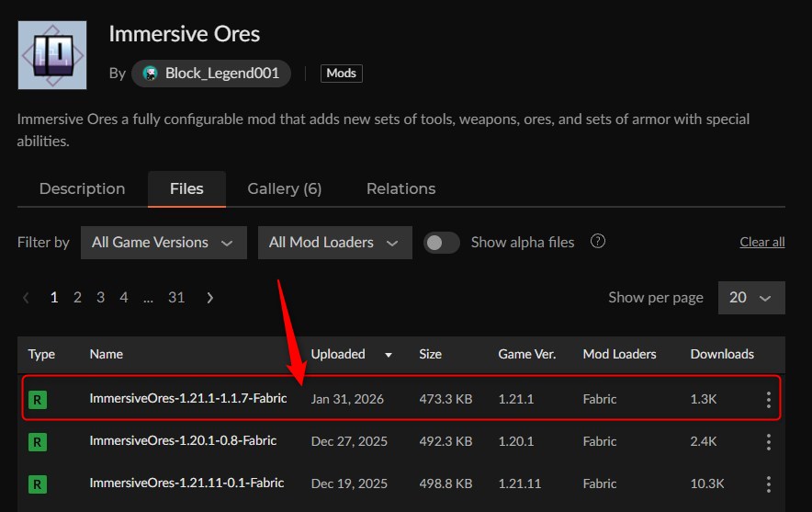The width and height of the screenshot is (812, 512).
Task: Click the Type column header
Action: 41,354
